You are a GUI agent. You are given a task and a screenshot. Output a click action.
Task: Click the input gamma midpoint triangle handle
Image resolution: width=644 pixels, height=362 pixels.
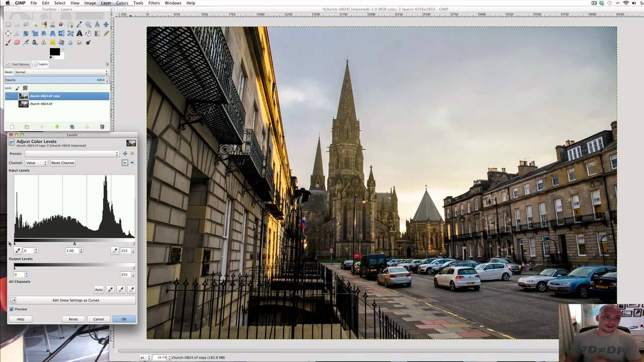coord(74,243)
